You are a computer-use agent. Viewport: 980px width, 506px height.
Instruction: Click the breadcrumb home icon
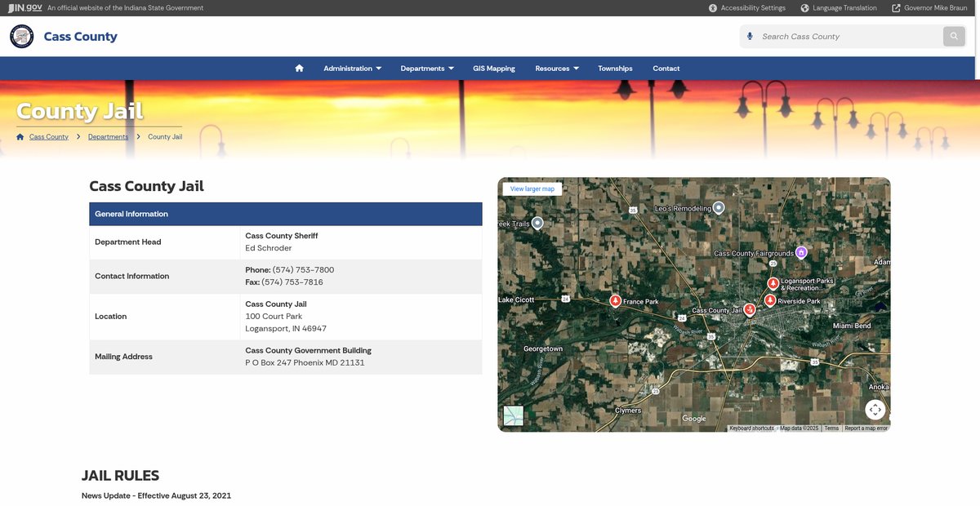click(20, 137)
